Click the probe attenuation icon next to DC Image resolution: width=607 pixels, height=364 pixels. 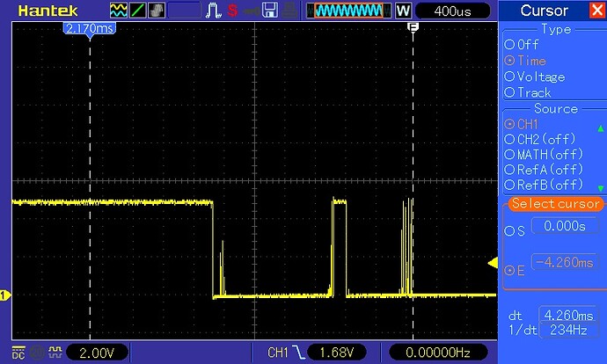tap(55, 352)
